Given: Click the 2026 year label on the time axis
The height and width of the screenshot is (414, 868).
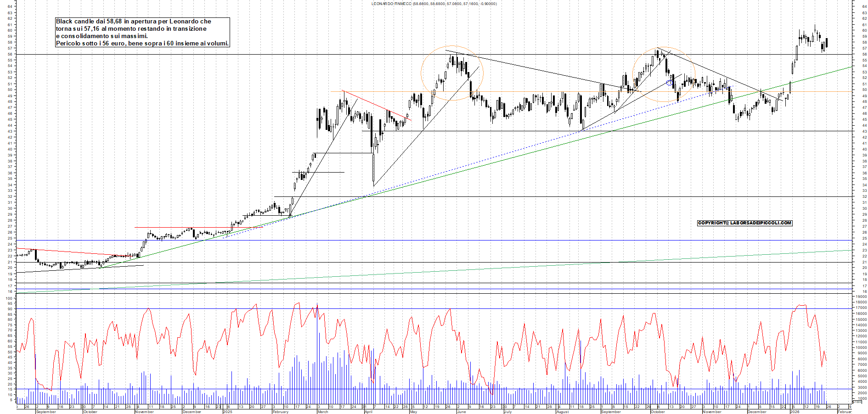Looking at the screenshot, I should (x=795, y=412).
